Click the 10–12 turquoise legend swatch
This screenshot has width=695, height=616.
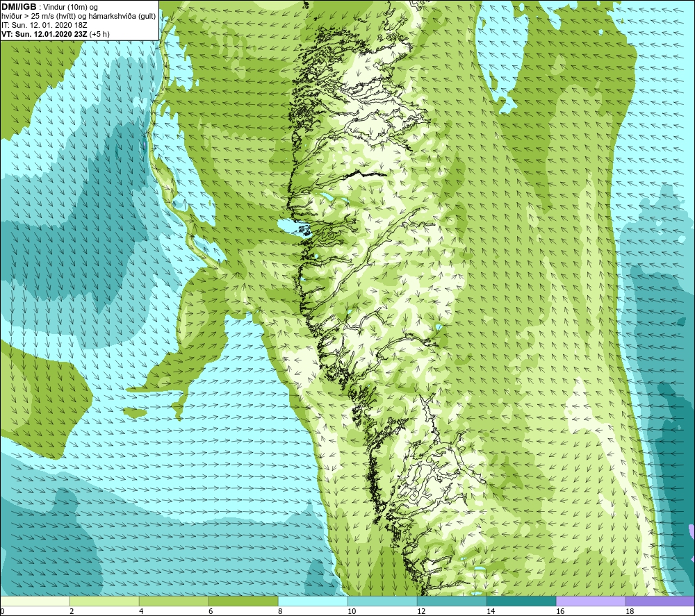tap(382, 601)
